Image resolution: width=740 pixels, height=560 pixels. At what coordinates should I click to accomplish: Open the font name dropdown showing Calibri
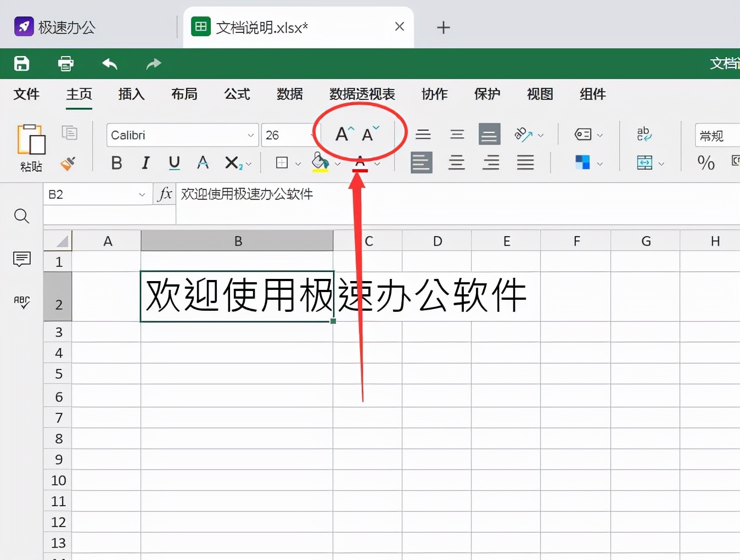181,135
